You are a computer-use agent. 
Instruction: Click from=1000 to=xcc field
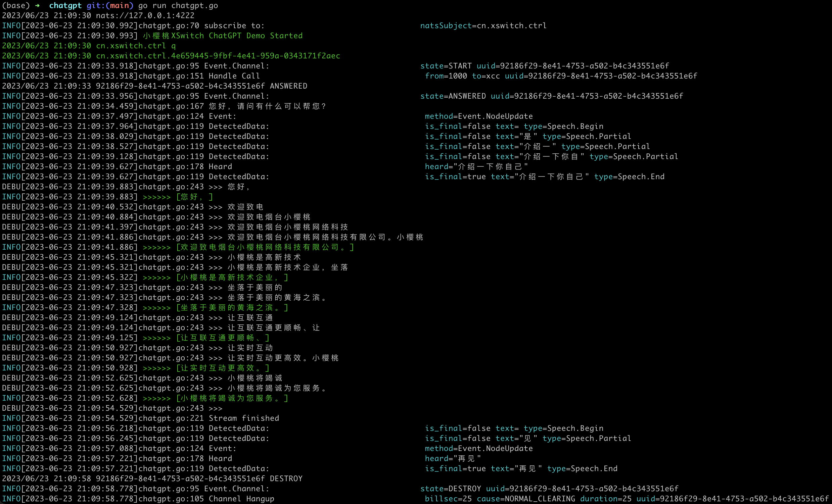(462, 76)
